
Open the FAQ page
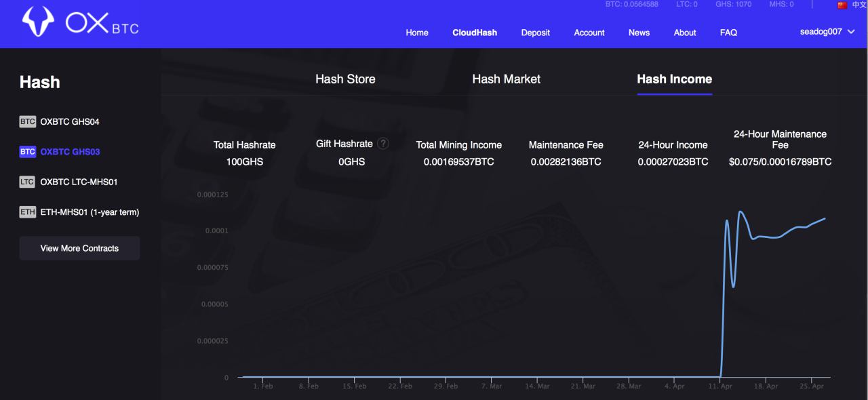pos(728,33)
